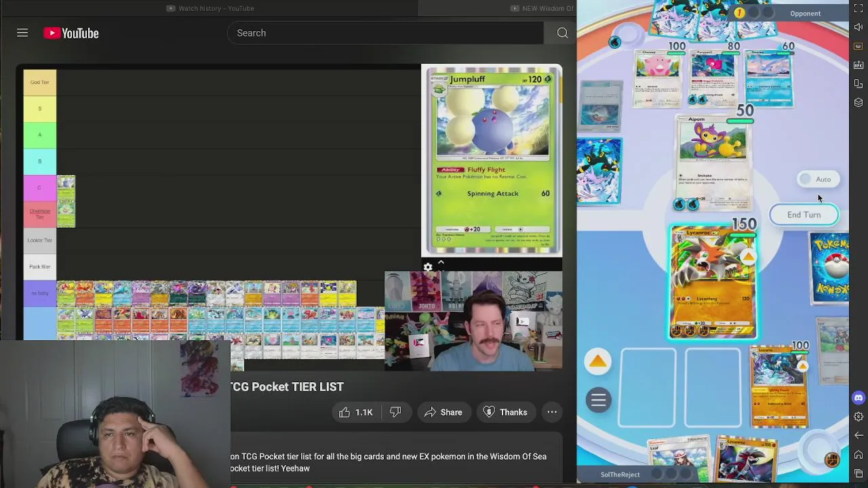Open the game hamburger menu button
868x488 pixels.
(x=598, y=400)
